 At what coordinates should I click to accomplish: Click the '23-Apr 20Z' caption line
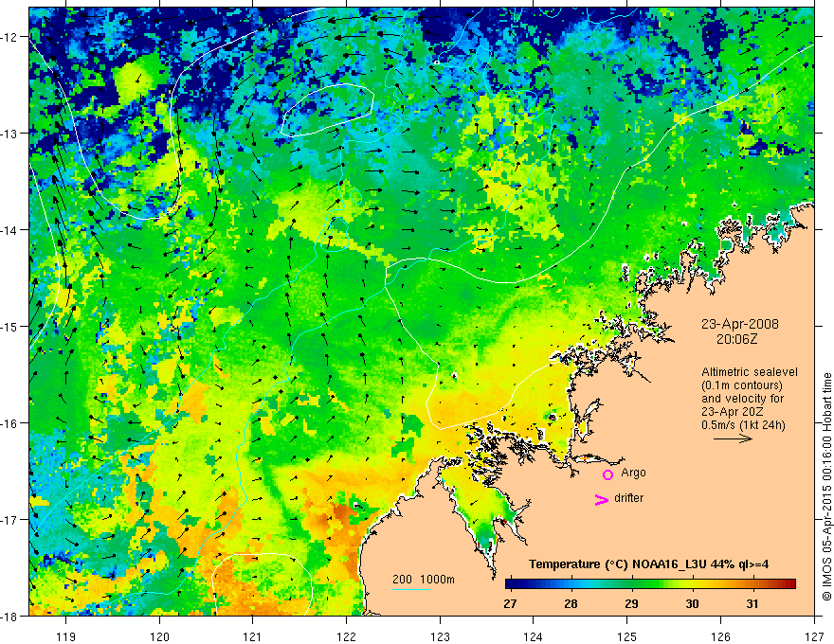coord(733,412)
